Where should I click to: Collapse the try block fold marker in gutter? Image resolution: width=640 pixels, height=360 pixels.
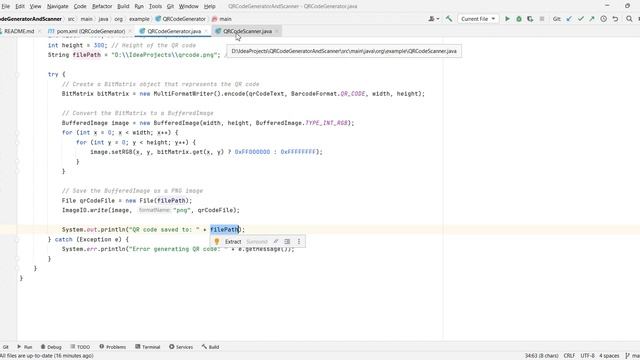click(x=18, y=75)
